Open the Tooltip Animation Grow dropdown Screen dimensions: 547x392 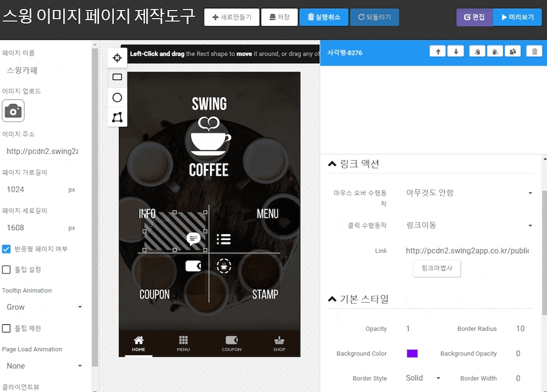tap(44, 307)
